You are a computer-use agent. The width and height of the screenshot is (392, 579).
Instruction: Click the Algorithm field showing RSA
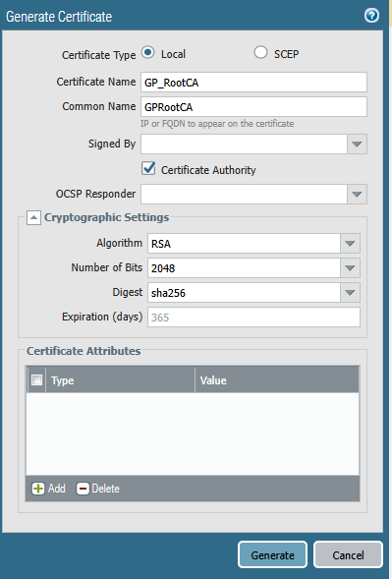coord(244,244)
